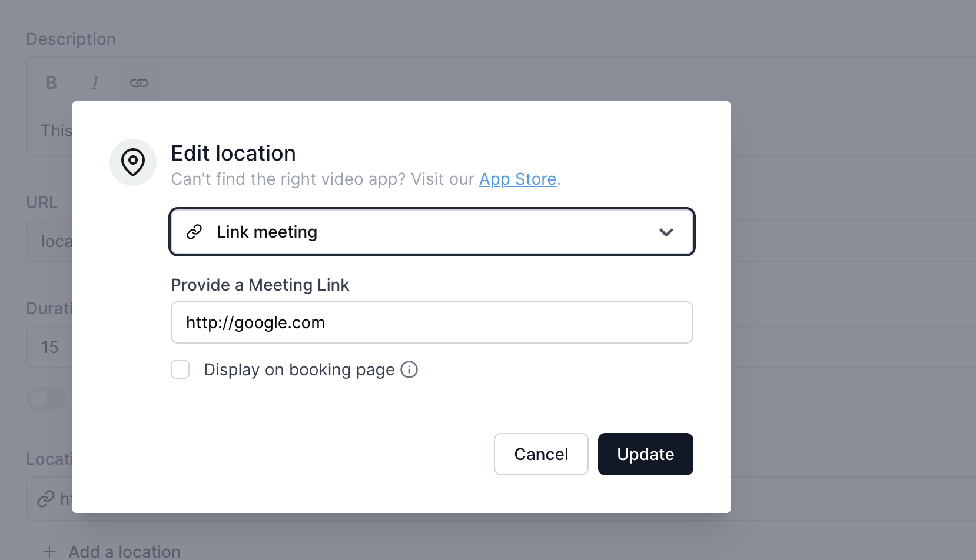The height and width of the screenshot is (560, 976).
Task: Open the App Store link
Action: [x=517, y=179]
